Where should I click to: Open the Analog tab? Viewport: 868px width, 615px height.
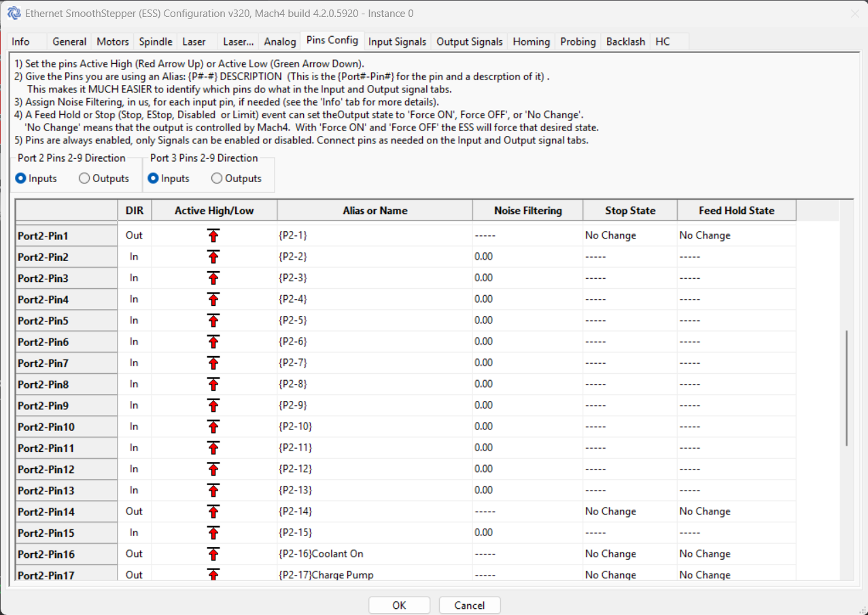pyautogui.click(x=280, y=41)
